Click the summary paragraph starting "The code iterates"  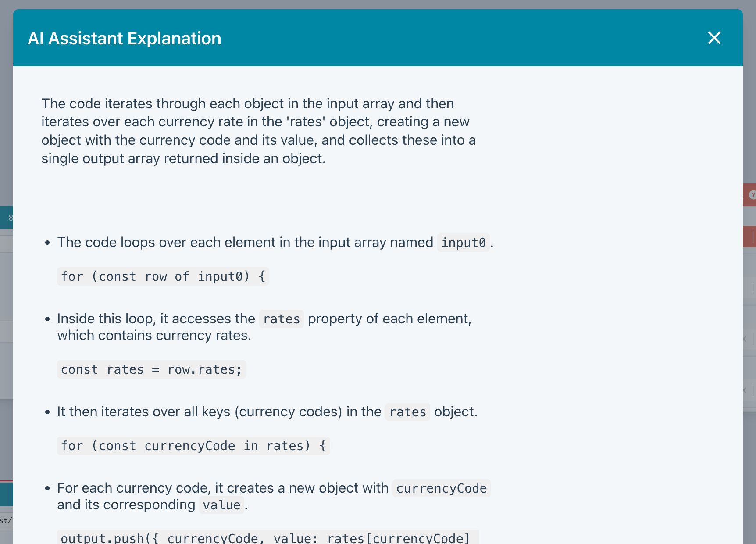click(258, 131)
